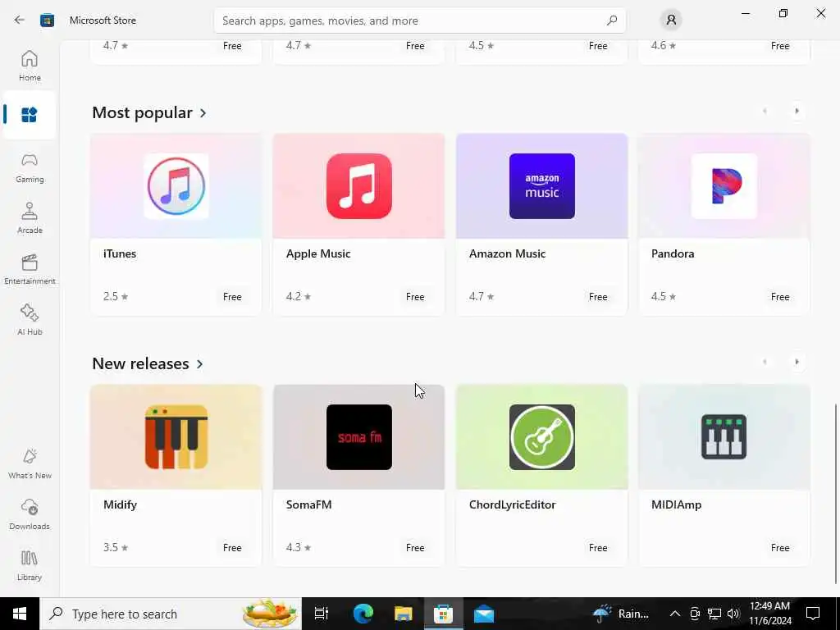Click Free button on SomaFM card

pos(414,547)
